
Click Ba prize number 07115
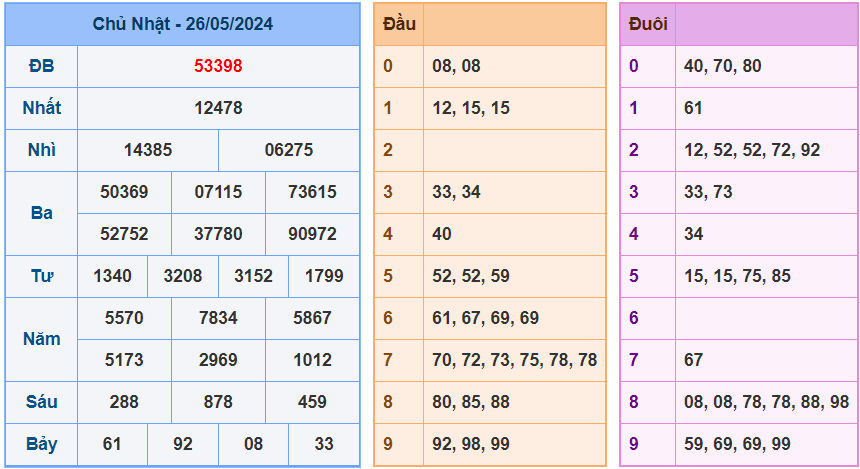218,192
